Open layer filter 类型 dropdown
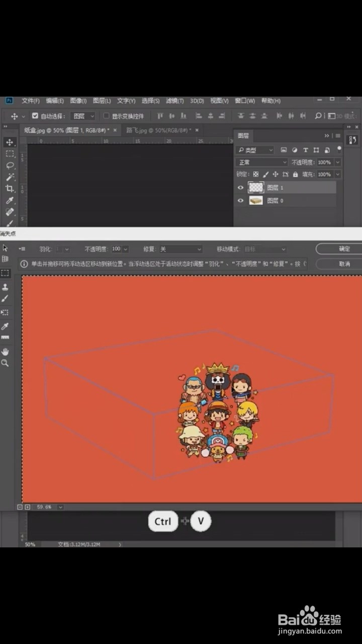The height and width of the screenshot is (644, 362). [x=255, y=150]
